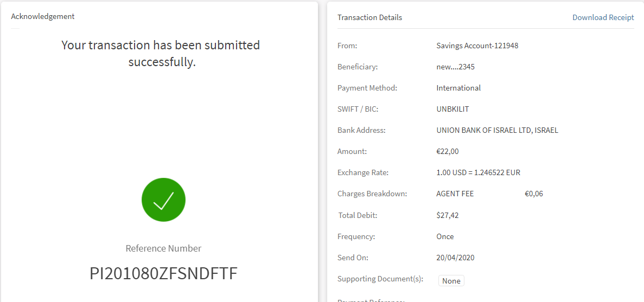Click the exchange rate value text
This screenshot has width=644, height=302.
click(x=478, y=172)
